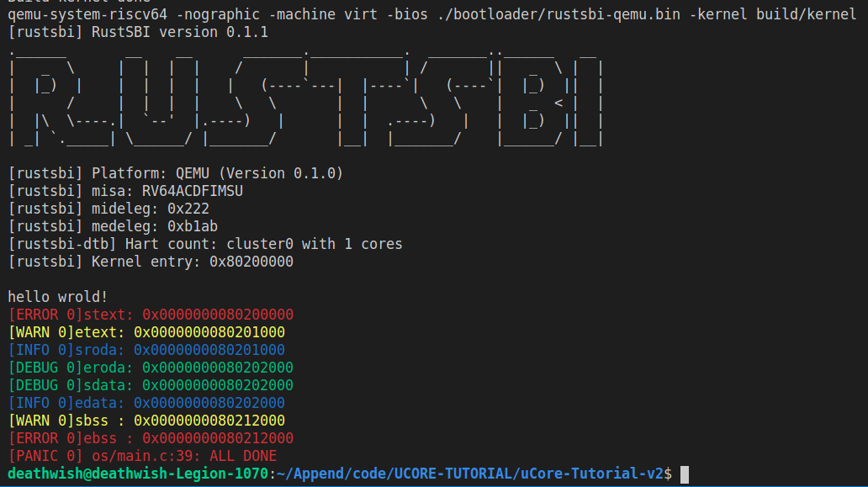Click the blue INFO edata line
The image size is (868, 487).
pyautogui.click(x=146, y=404)
